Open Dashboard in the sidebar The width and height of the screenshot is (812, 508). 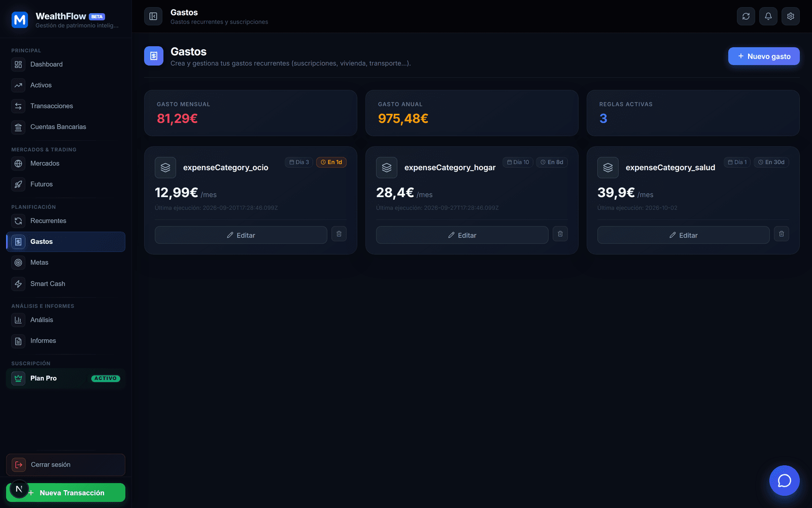pyautogui.click(x=65, y=65)
